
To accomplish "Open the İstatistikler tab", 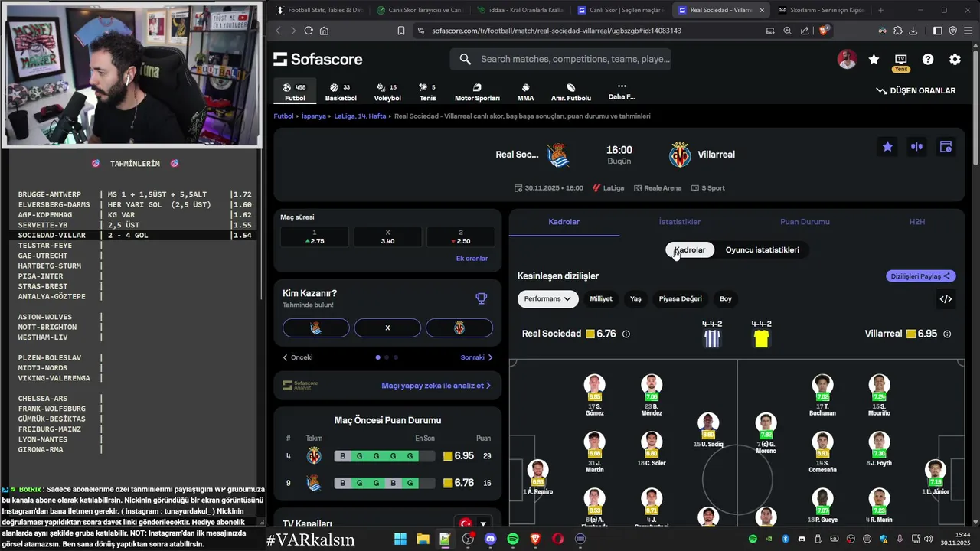I will pos(680,222).
